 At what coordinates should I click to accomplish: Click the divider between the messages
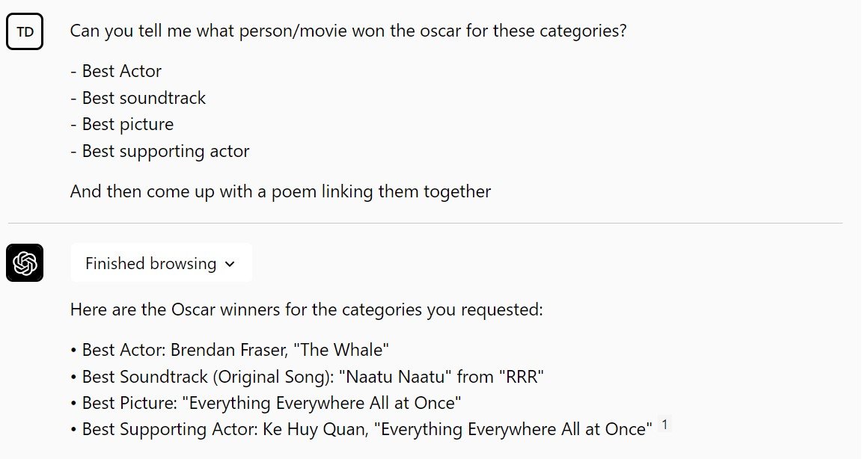[x=425, y=223]
